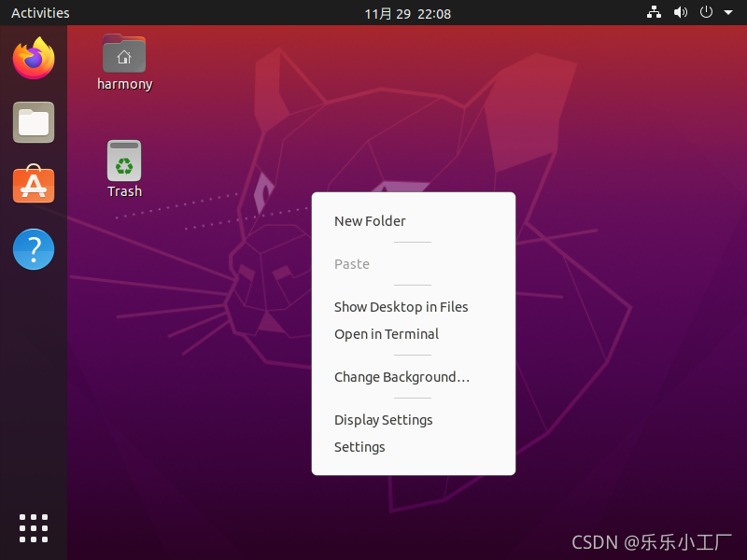747x560 pixels.
Task: Click the power icon in top bar
Action: point(706,12)
